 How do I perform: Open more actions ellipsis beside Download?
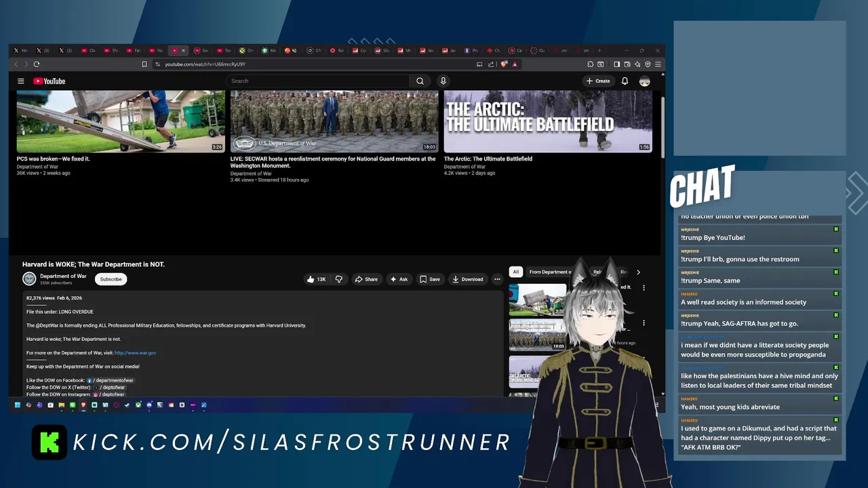tap(497, 279)
